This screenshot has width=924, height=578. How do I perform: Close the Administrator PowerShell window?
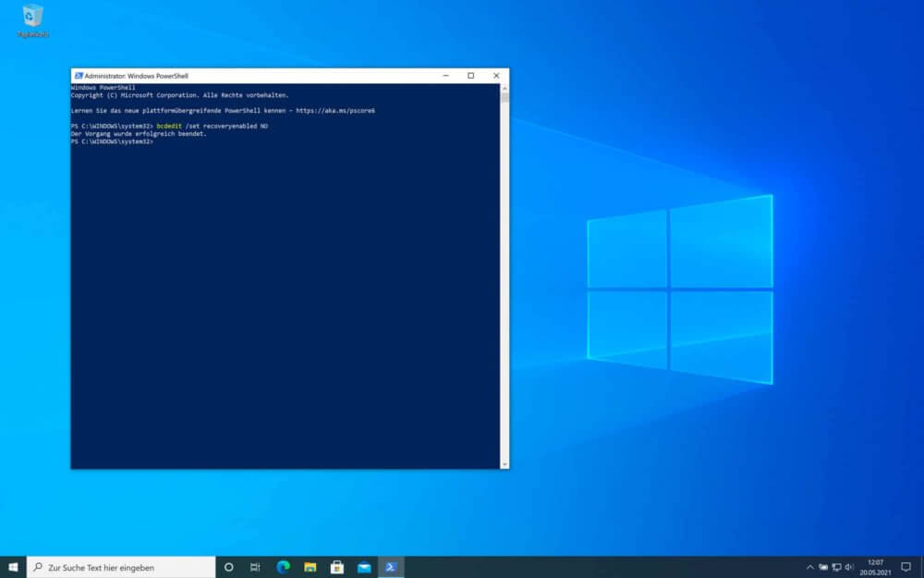click(496, 76)
